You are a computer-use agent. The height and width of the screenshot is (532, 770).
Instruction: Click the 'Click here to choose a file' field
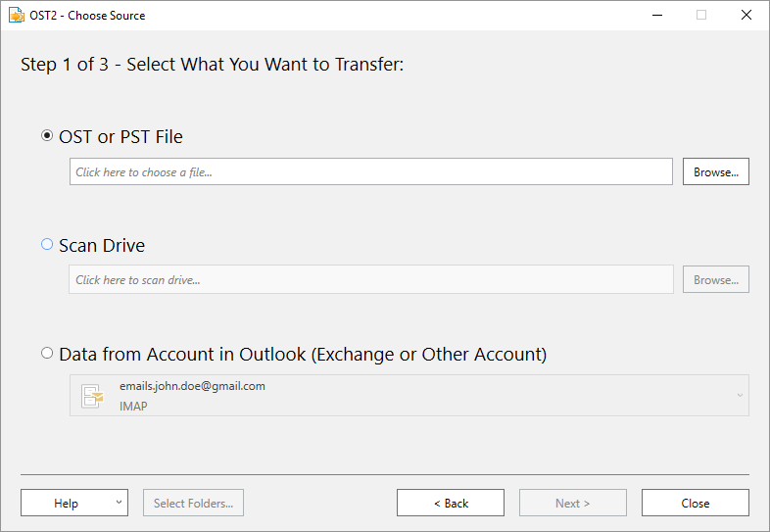tap(370, 171)
